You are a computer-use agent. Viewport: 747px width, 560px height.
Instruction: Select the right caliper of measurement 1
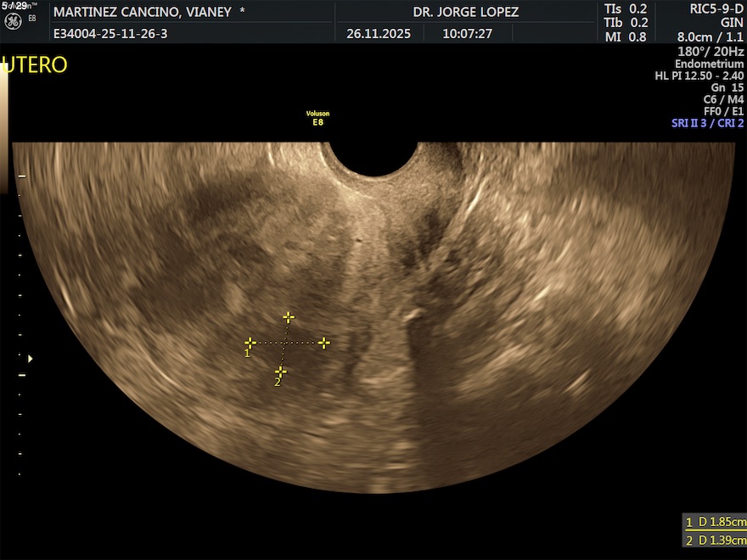pyautogui.click(x=323, y=343)
